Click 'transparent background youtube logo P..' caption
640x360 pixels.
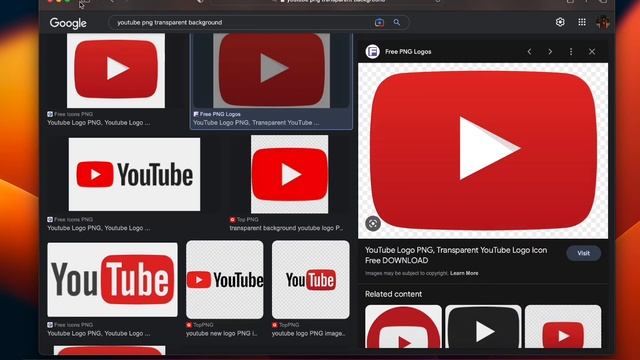pyautogui.click(x=286, y=228)
